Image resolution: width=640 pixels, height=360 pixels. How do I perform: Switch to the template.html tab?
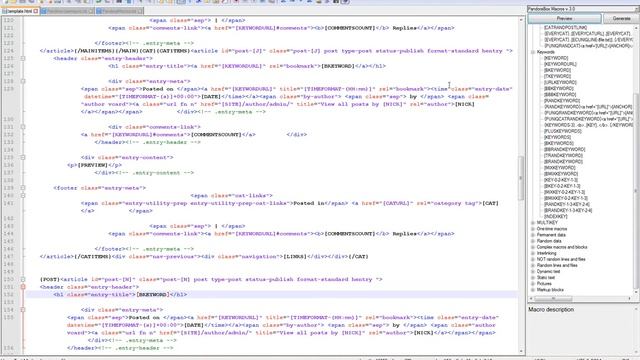pyautogui.click(x=20, y=11)
